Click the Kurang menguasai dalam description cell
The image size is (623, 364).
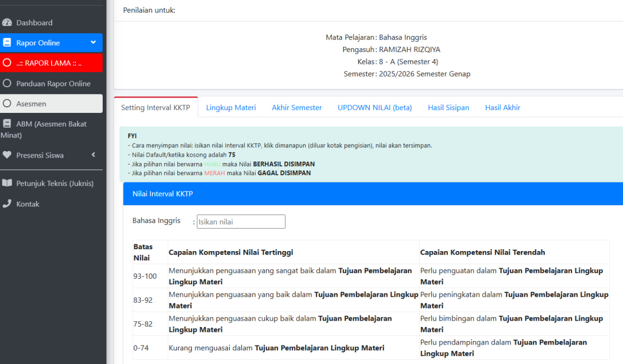[x=293, y=347]
